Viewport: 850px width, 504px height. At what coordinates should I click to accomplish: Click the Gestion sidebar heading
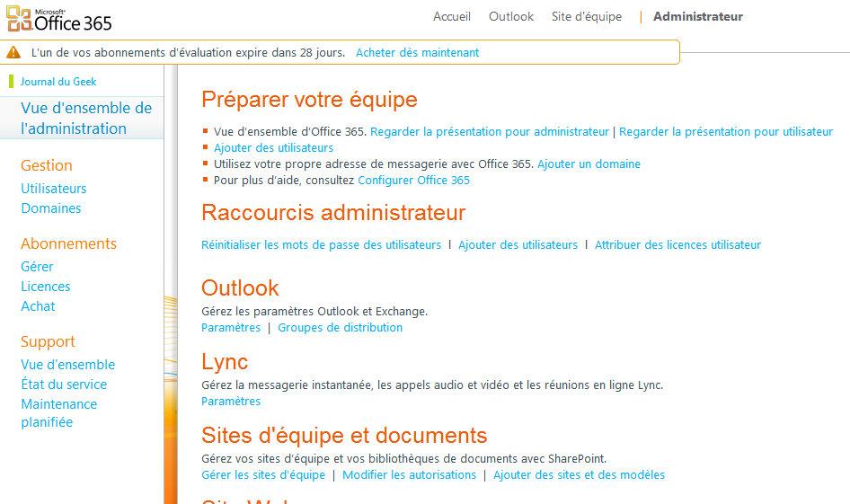coord(47,166)
